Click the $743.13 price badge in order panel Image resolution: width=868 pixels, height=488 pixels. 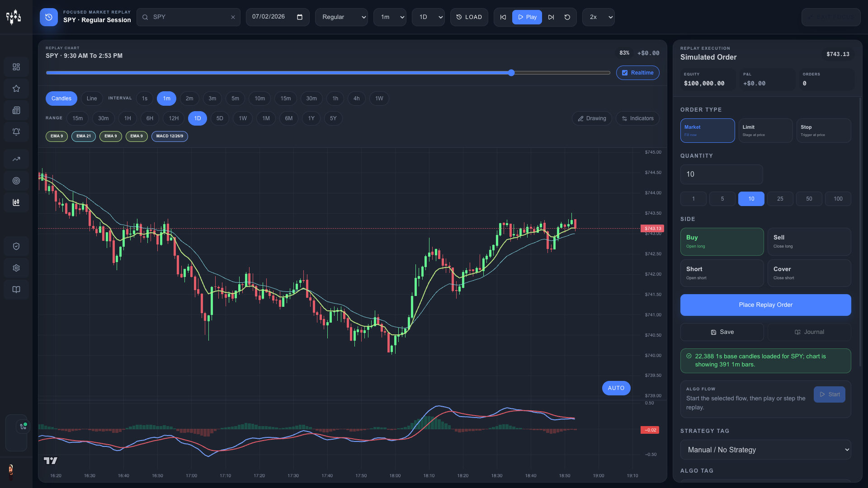click(x=838, y=54)
